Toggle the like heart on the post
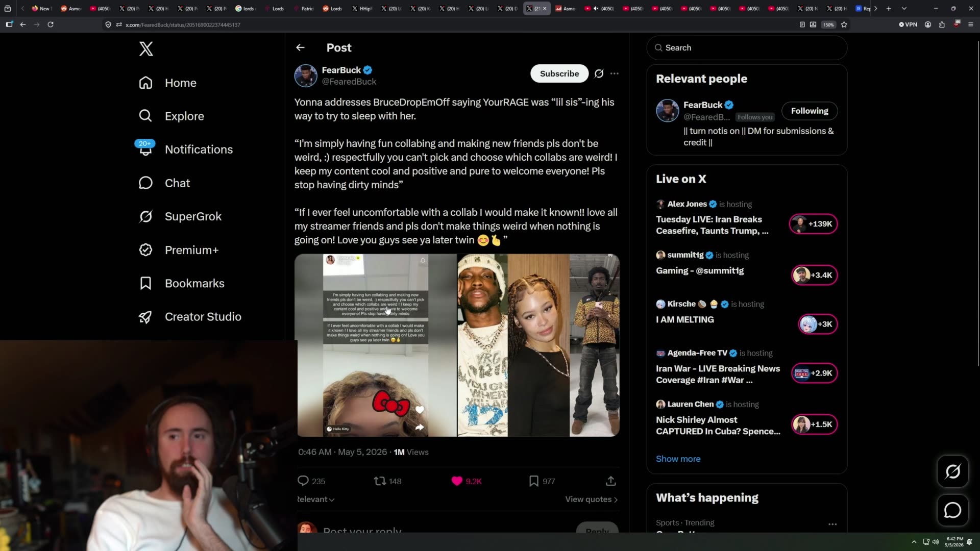 457,481
